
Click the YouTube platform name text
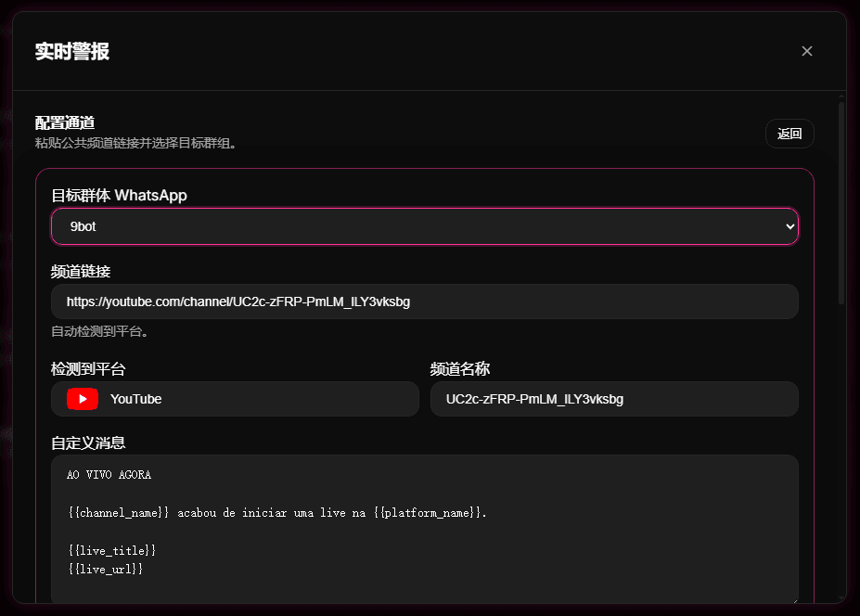coord(136,399)
